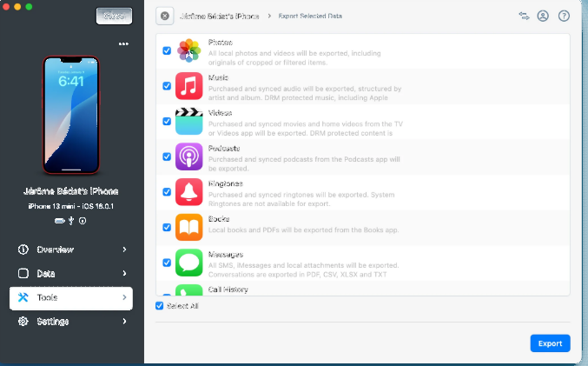Image resolution: width=588 pixels, height=366 pixels.
Task: Uncheck the Videos checkbox
Action: pos(167,121)
